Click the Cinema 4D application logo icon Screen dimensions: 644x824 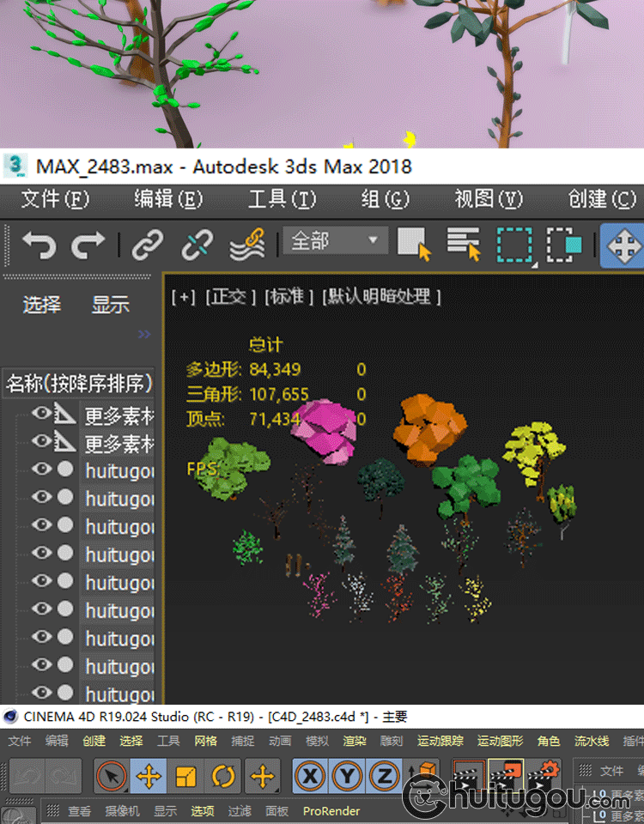(x=10, y=717)
